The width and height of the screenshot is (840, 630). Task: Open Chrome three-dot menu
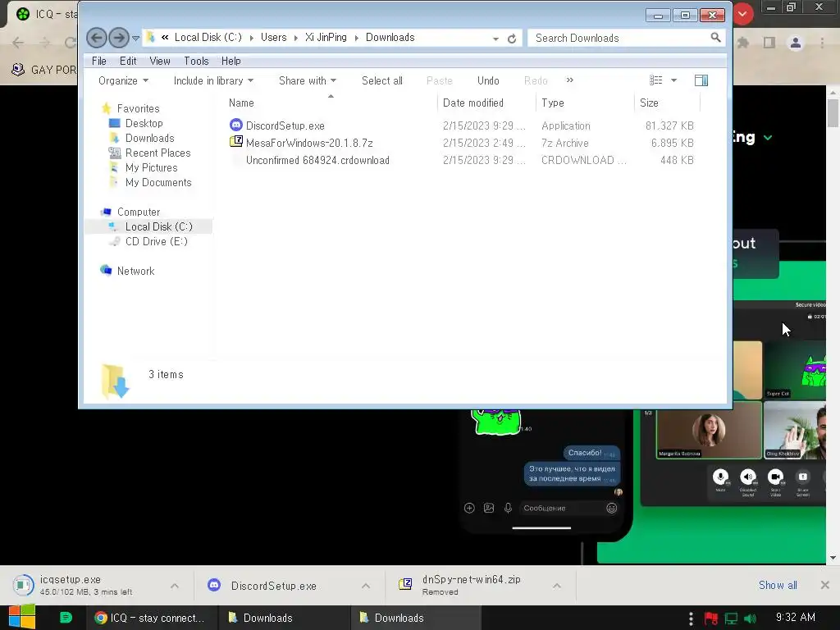[822, 43]
